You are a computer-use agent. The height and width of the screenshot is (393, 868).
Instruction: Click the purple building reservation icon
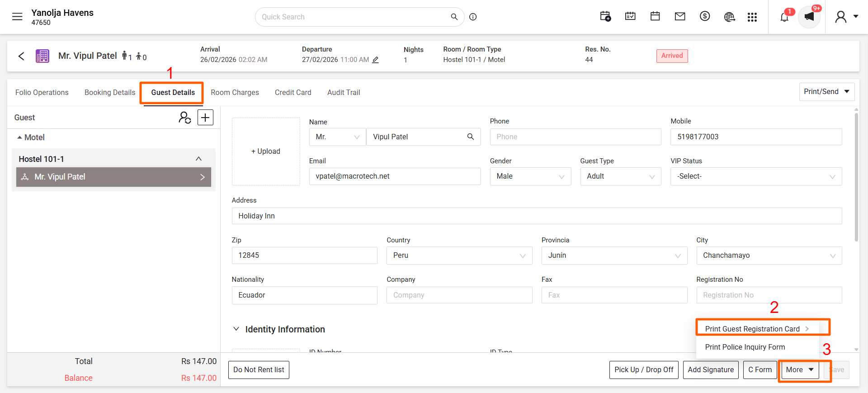[x=42, y=56]
